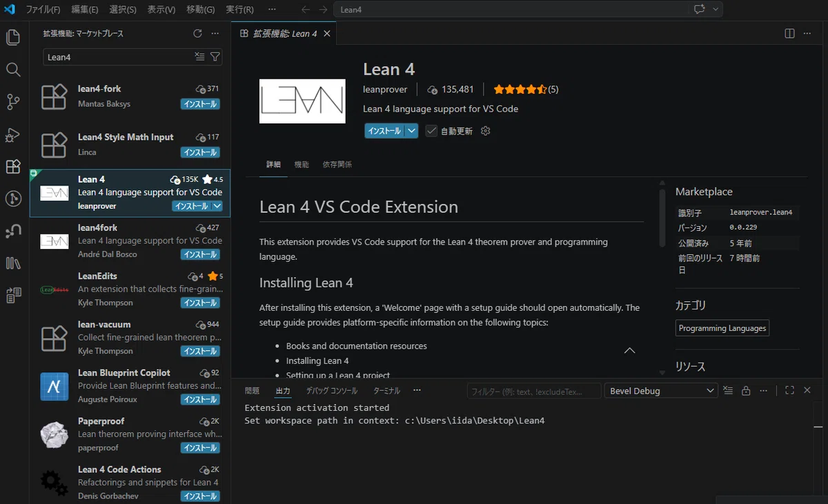Show additional hidden panel tabs ellipsis

(417, 390)
